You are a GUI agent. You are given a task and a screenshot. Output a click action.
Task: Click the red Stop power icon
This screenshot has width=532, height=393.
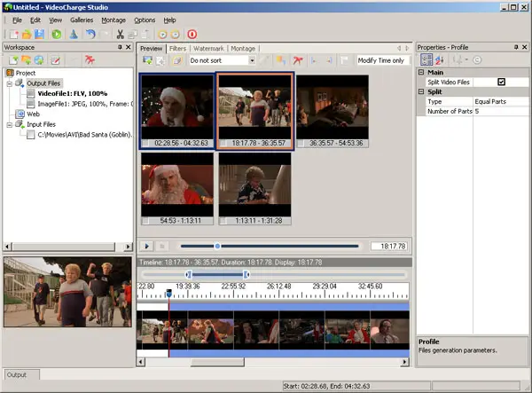point(192,34)
